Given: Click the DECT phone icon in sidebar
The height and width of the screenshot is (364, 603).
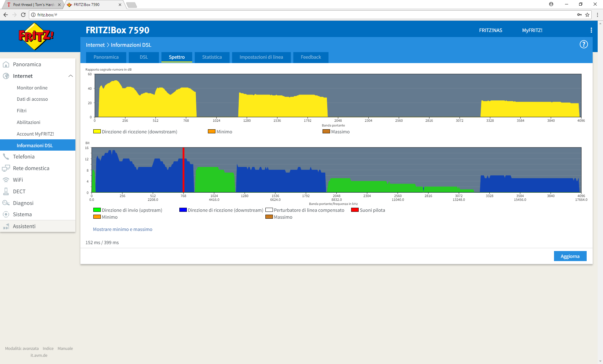Looking at the screenshot, I should [6, 191].
